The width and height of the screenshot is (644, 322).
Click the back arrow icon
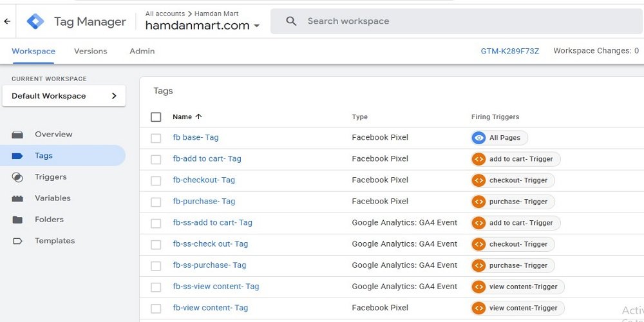click(x=7, y=21)
